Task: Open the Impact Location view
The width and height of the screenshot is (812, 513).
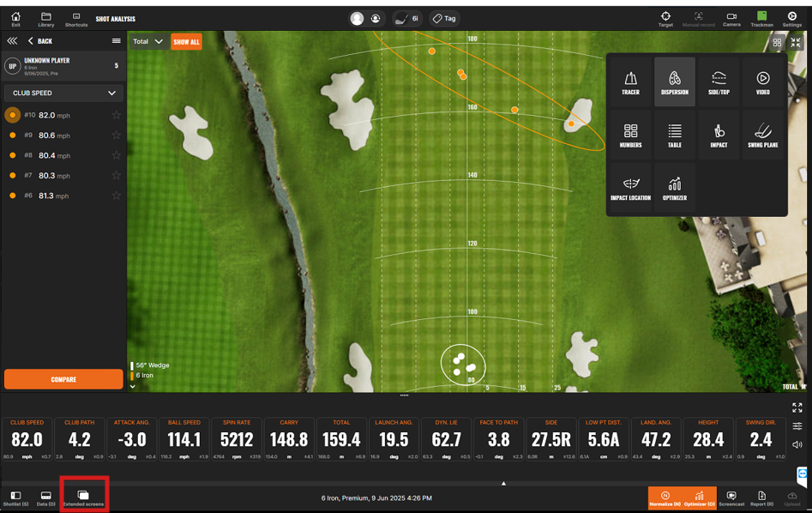Action: (632, 187)
